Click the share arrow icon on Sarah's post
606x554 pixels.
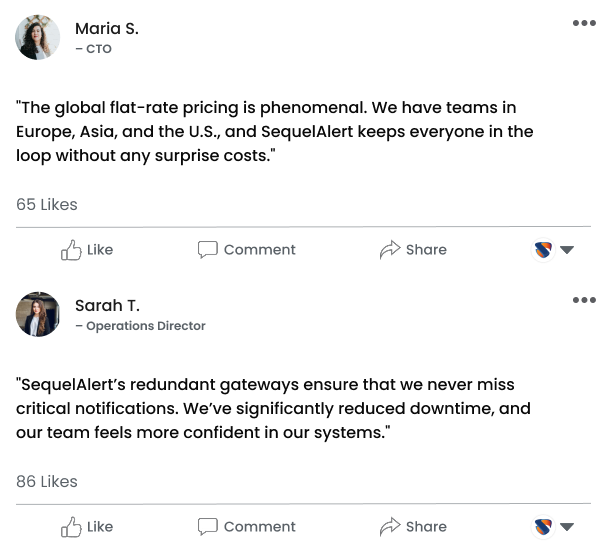(389, 527)
